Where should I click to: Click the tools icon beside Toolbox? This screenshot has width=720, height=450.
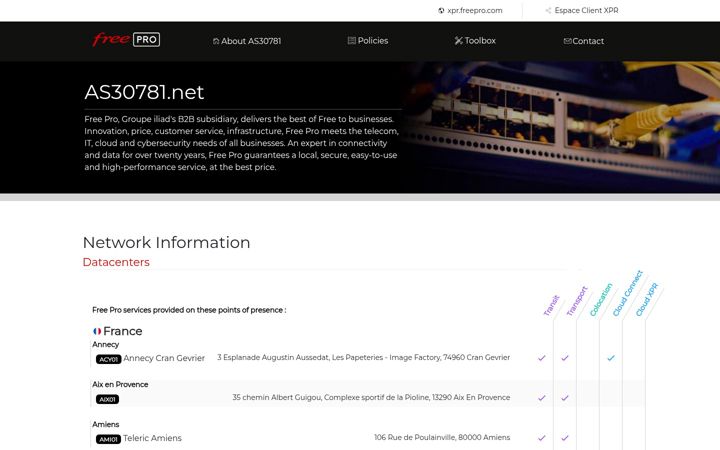pos(458,40)
